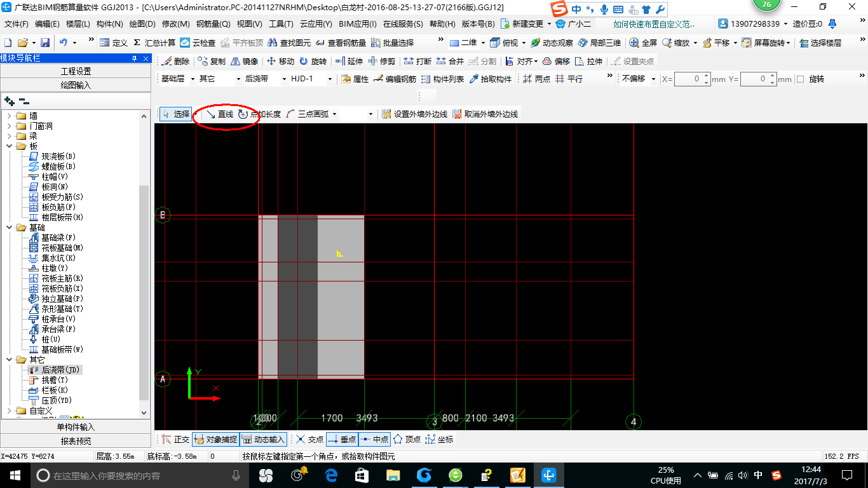The width and height of the screenshot is (868, 488).
Task: Toggle 正交 orthogonal mode
Action: click(175, 439)
